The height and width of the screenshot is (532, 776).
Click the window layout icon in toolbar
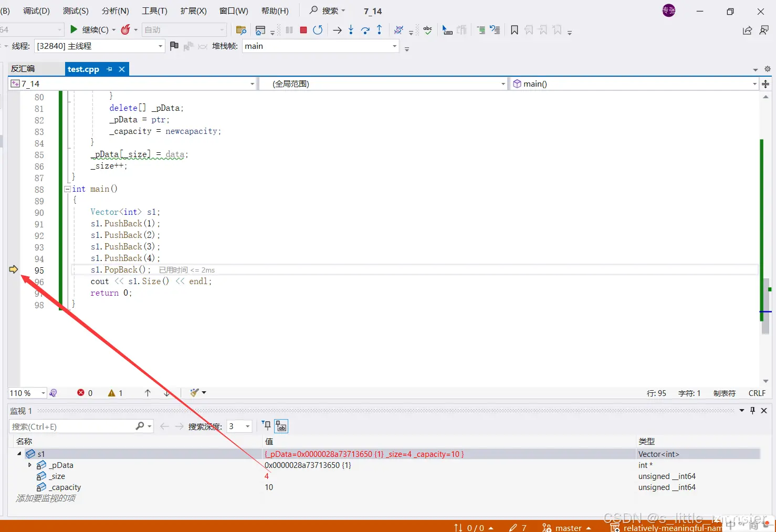point(260,30)
